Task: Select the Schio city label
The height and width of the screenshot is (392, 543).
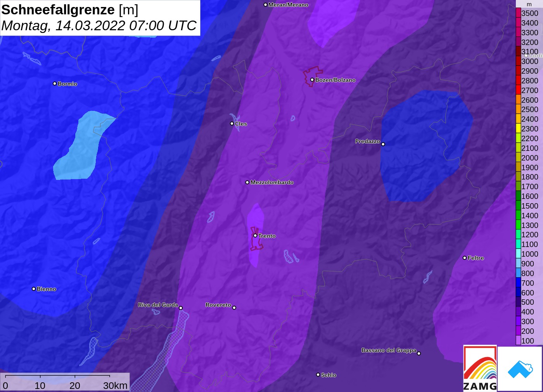Action: click(x=329, y=375)
